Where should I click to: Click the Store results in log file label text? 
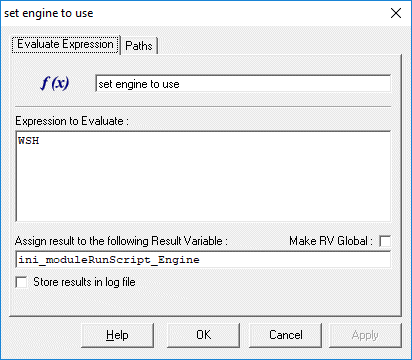[x=84, y=282]
